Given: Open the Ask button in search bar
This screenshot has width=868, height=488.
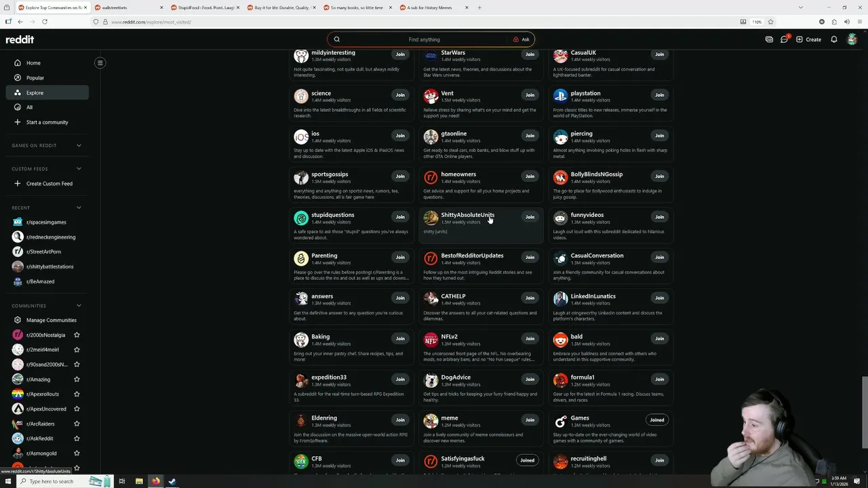Looking at the screenshot, I should coord(521,39).
